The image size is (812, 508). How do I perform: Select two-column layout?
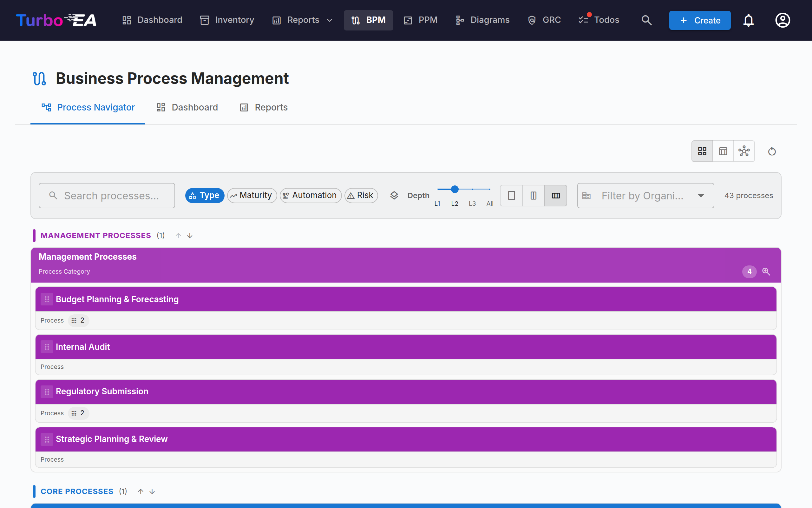[534, 196]
